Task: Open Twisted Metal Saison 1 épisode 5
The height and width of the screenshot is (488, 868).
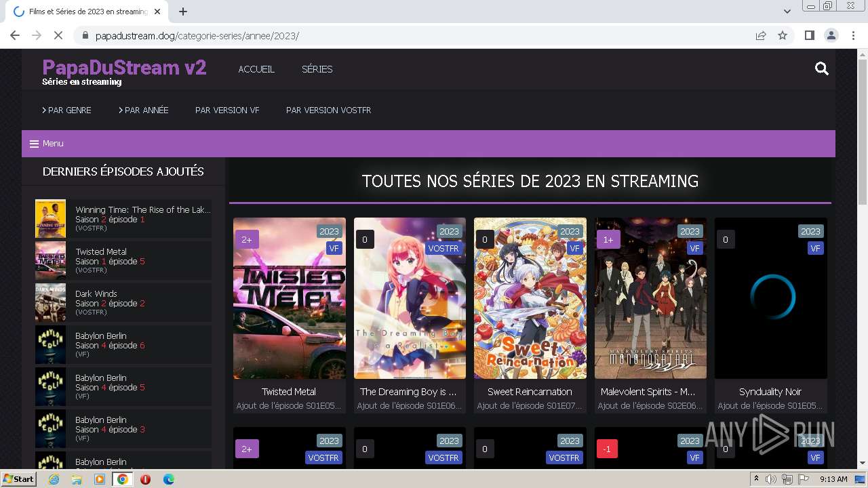Action: coord(123,260)
